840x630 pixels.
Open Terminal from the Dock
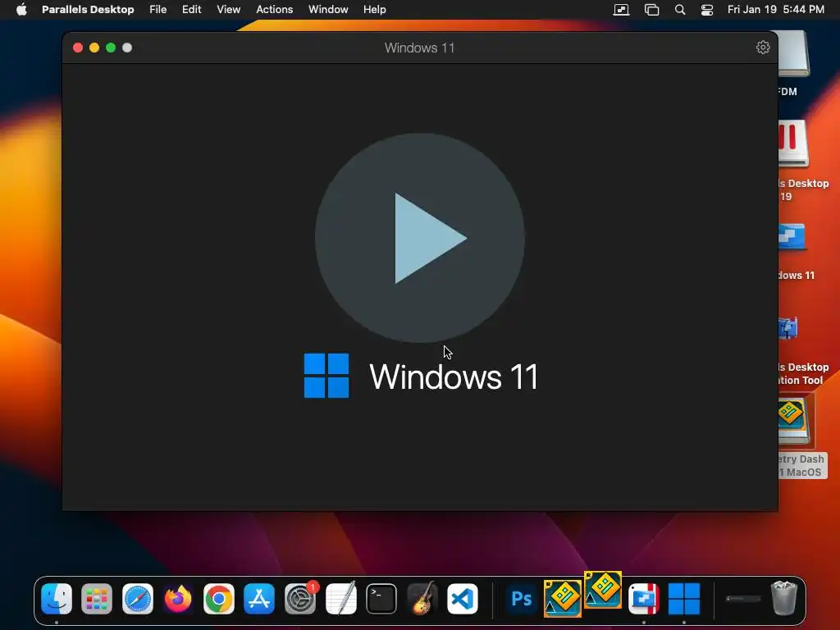pos(381,598)
